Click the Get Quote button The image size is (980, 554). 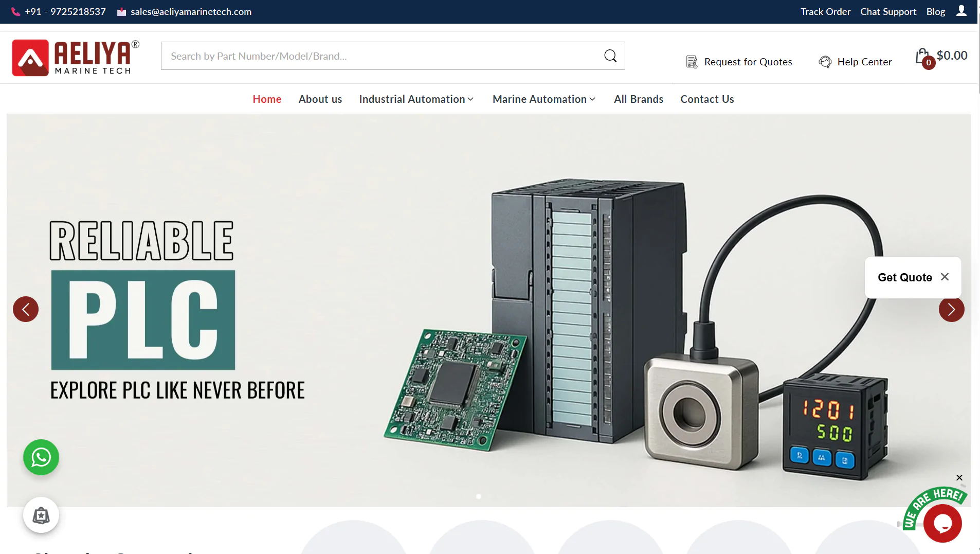pyautogui.click(x=904, y=277)
